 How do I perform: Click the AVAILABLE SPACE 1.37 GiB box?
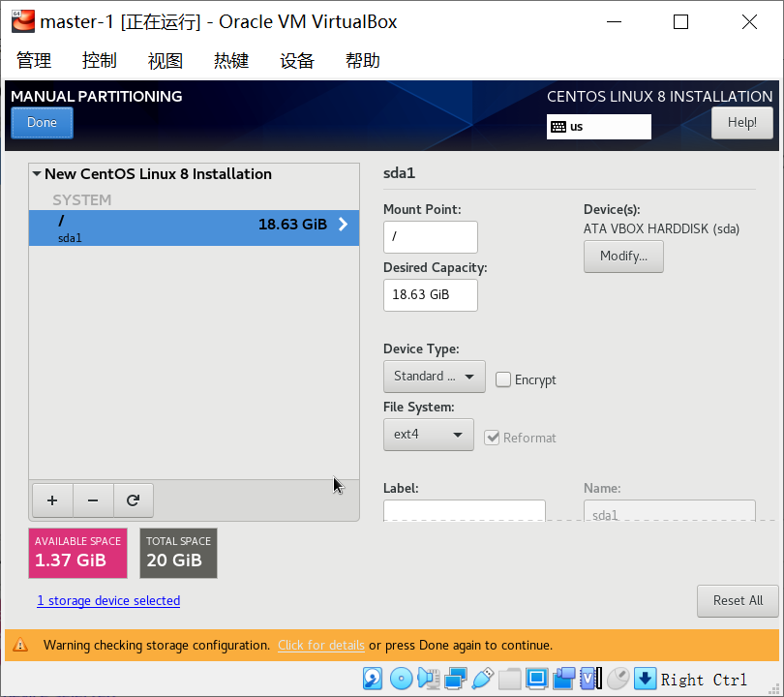click(x=78, y=553)
